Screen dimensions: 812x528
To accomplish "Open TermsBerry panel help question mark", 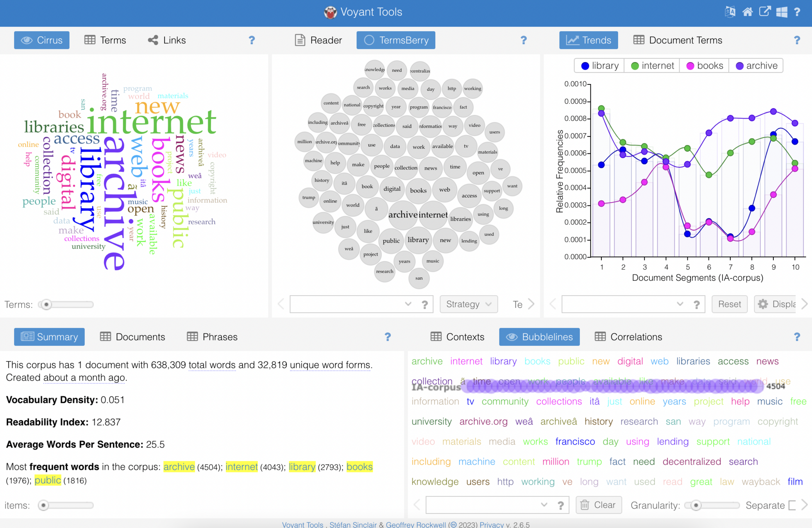I will 524,40.
